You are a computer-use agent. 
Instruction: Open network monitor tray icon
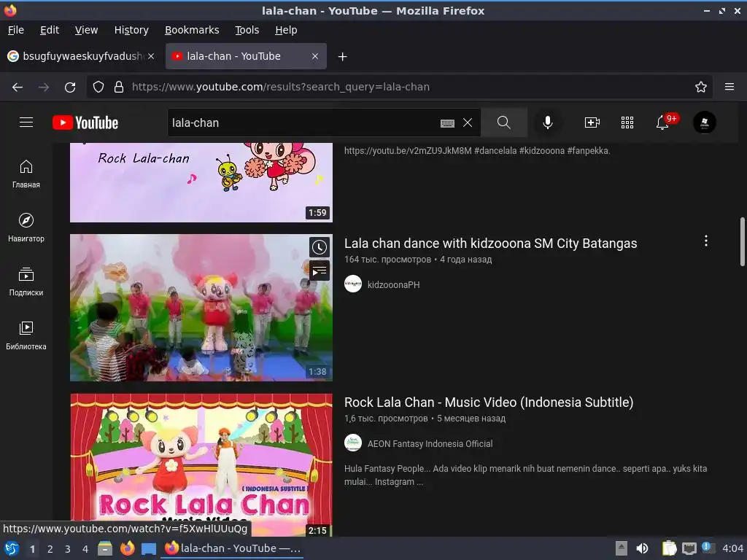coord(689,548)
